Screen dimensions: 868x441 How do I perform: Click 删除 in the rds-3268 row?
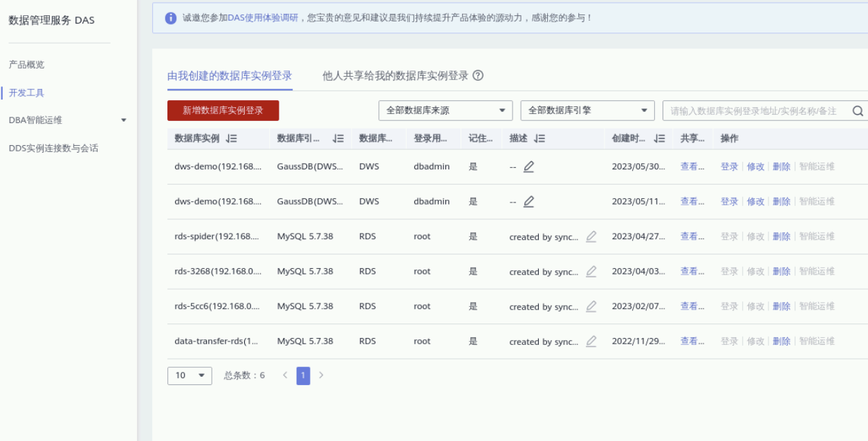(x=782, y=271)
